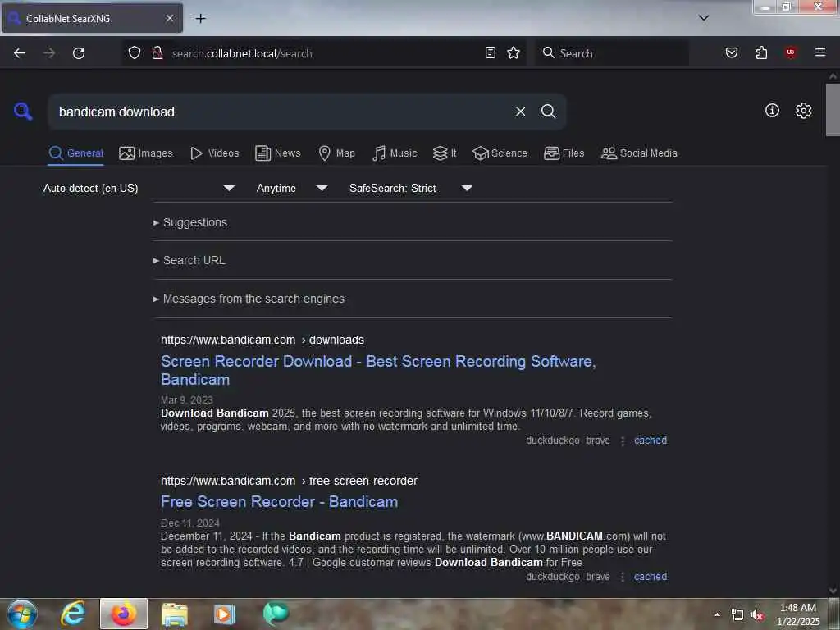This screenshot has width=840, height=630.
Task: Clear the bandicam download query
Action: click(520, 112)
